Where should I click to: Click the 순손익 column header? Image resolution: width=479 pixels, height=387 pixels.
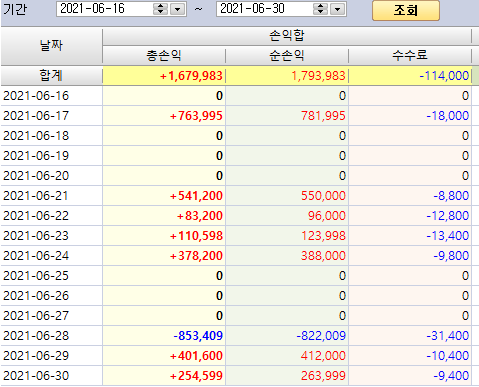tap(287, 55)
